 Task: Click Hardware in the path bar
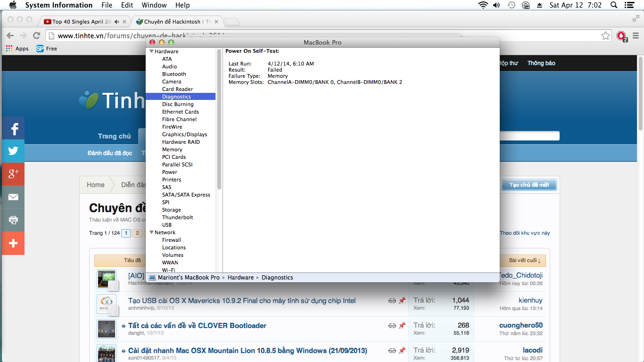click(x=240, y=278)
